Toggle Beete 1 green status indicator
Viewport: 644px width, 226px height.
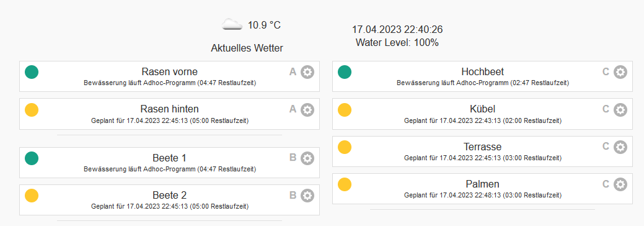click(32, 158)
